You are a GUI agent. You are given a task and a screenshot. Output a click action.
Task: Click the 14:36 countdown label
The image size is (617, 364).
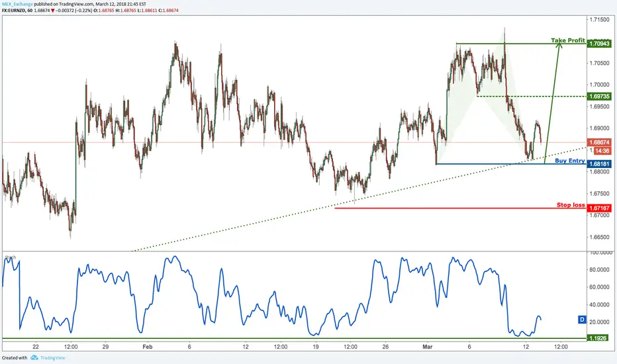click(602, 151)
